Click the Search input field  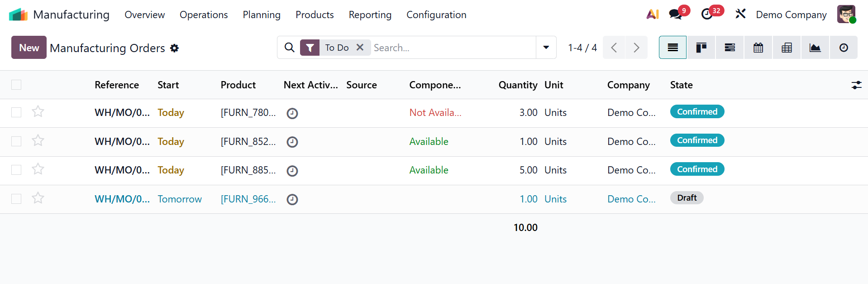click(x=453, y=48)
